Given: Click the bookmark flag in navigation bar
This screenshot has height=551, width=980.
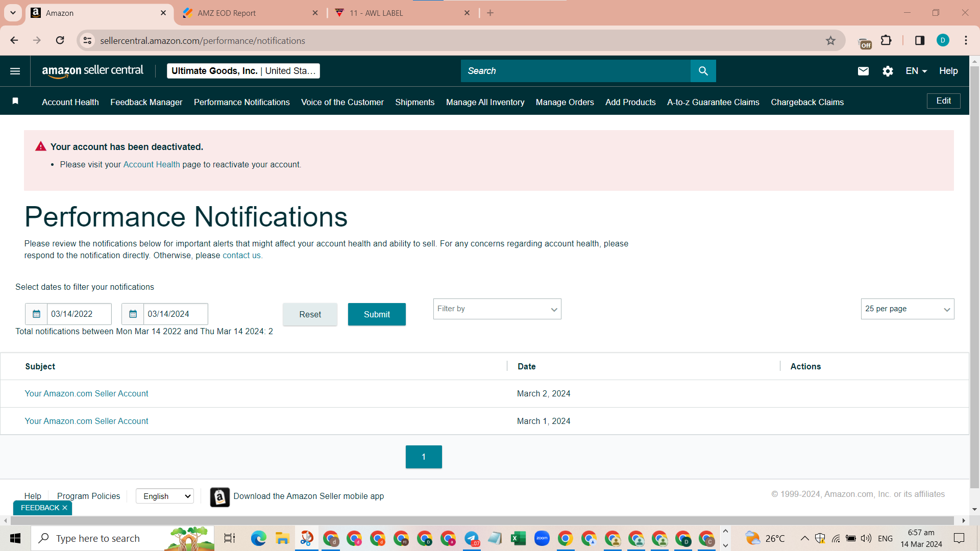Looking at the screenshot, I should click(15, 101).
